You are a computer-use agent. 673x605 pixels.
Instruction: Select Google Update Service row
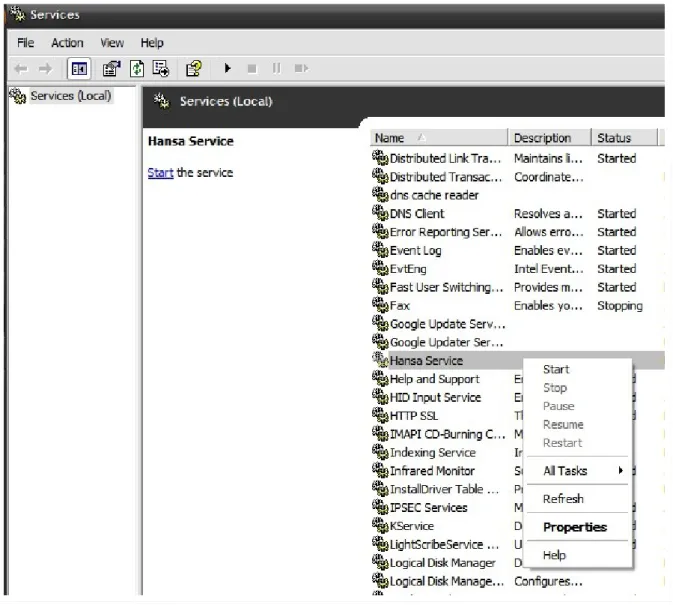pyautogui.click(x=517, y=324)
